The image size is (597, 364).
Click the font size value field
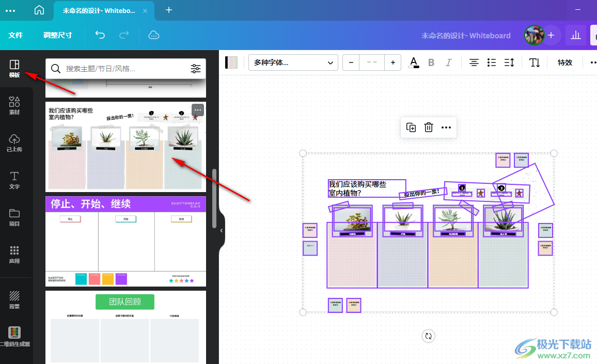pyautogui.click(x=372, y=62)
